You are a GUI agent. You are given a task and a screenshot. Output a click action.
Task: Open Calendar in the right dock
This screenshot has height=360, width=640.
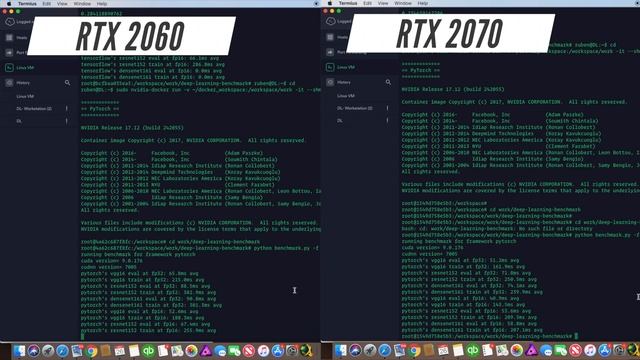point(443,350)
